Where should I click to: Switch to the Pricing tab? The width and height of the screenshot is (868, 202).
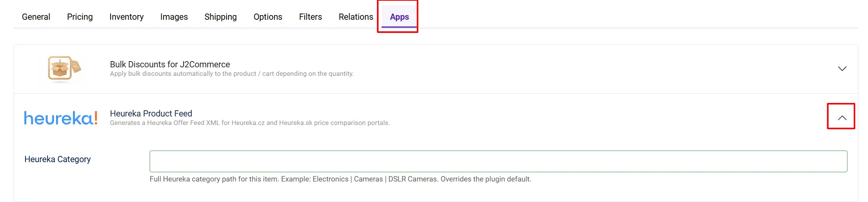pos(80,17)
